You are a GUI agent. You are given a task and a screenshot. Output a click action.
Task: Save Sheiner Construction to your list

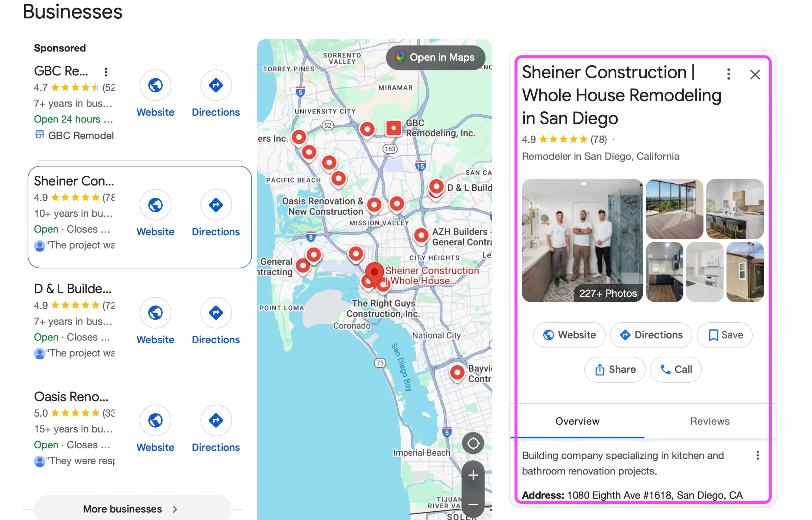[724, 335]
